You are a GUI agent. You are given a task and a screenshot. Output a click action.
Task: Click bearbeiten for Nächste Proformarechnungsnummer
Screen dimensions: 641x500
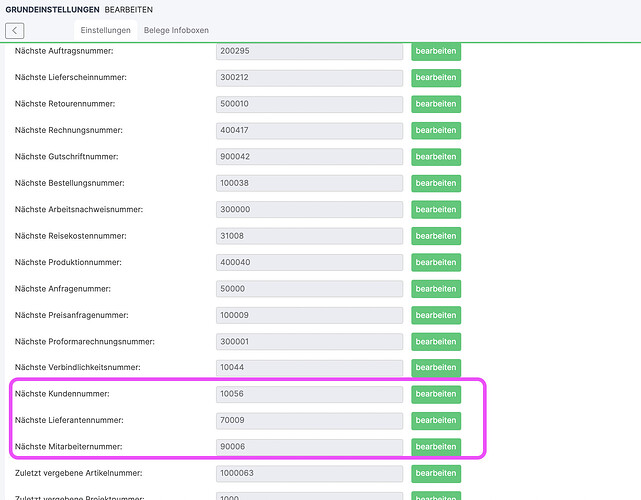436,342
